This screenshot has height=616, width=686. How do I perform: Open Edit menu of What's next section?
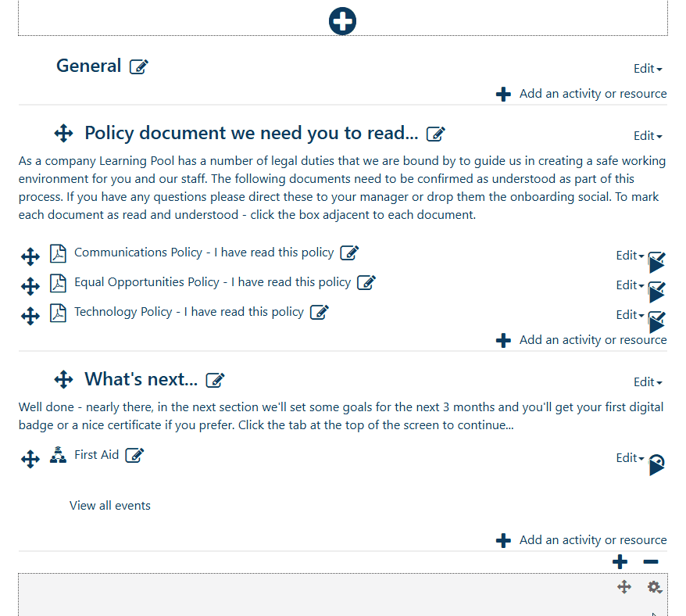click(x=648, y=382)
